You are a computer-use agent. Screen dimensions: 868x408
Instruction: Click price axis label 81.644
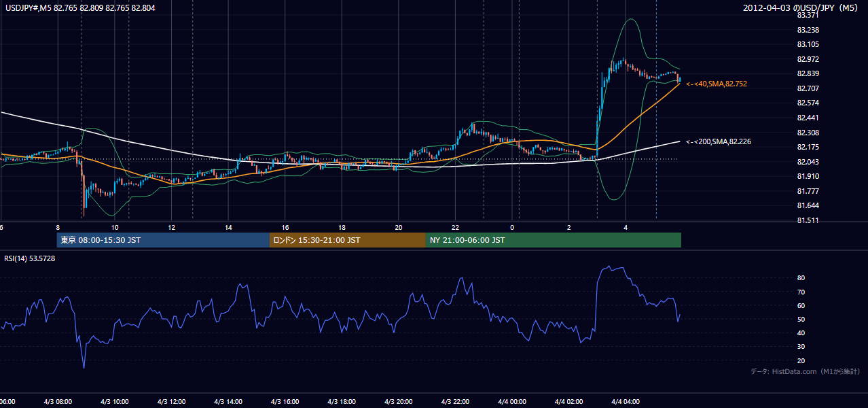tap(808, 205)
